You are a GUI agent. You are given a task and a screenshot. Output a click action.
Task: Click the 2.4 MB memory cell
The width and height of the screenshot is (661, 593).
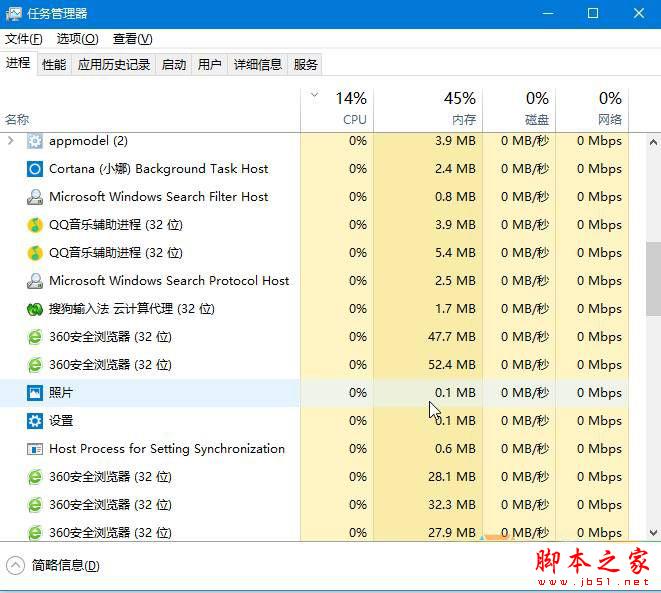[428, 169]
